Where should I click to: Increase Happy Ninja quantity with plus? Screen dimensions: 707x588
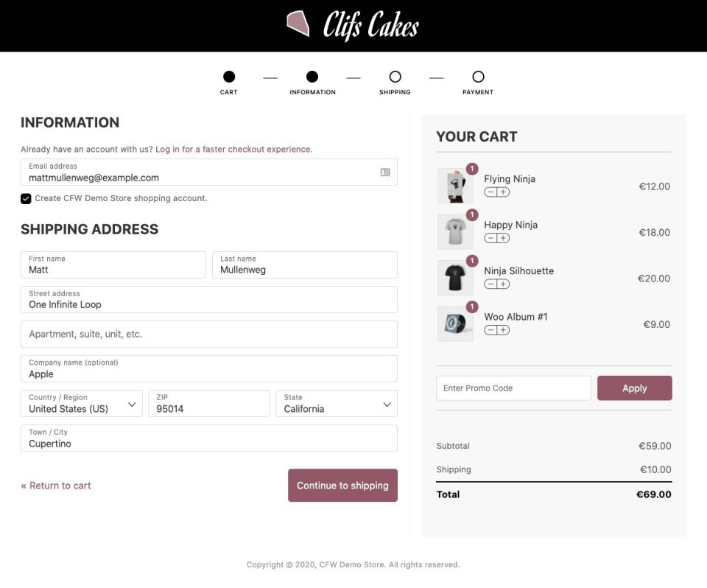tap(503, 238)
